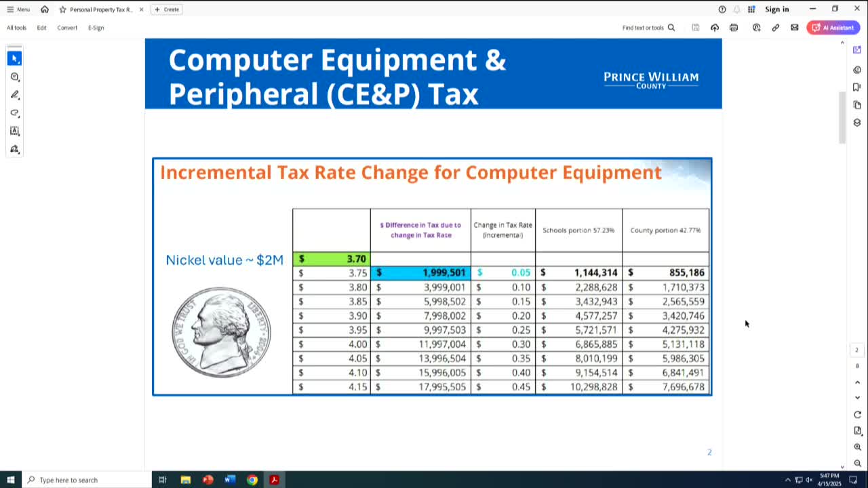Show the Comments panel in right rail
Screen dimensions: 868x488
point(857,70)
